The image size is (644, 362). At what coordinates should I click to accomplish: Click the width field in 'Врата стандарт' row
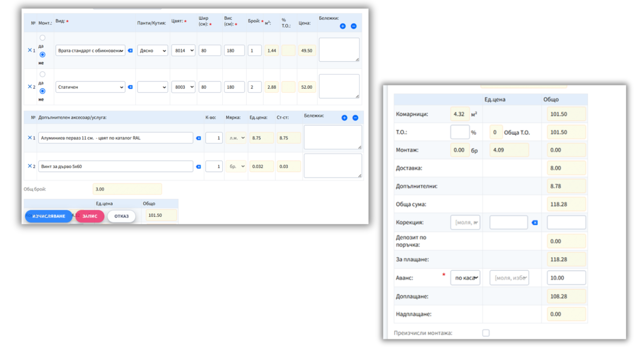pos(210,50)
